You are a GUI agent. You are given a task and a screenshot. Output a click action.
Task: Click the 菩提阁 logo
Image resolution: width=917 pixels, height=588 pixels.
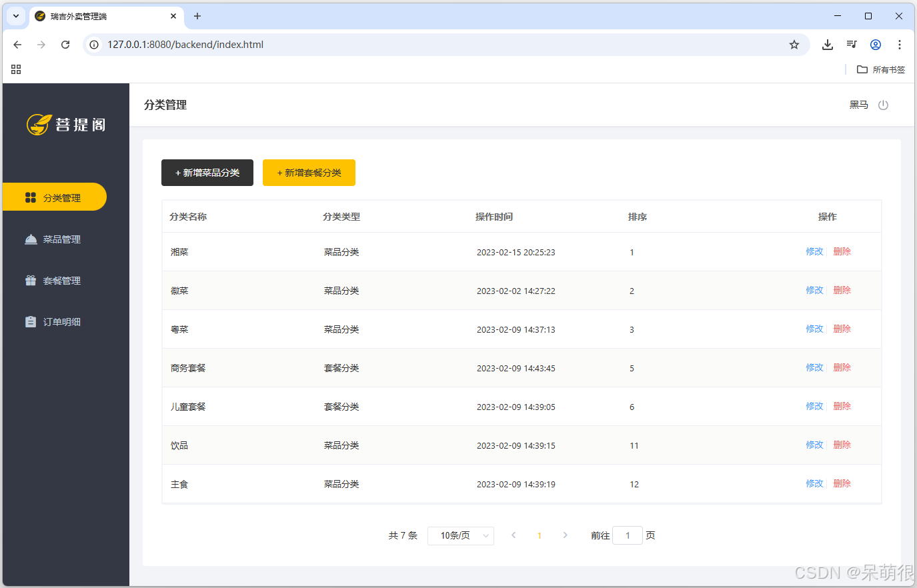click(x=66, y=125)
